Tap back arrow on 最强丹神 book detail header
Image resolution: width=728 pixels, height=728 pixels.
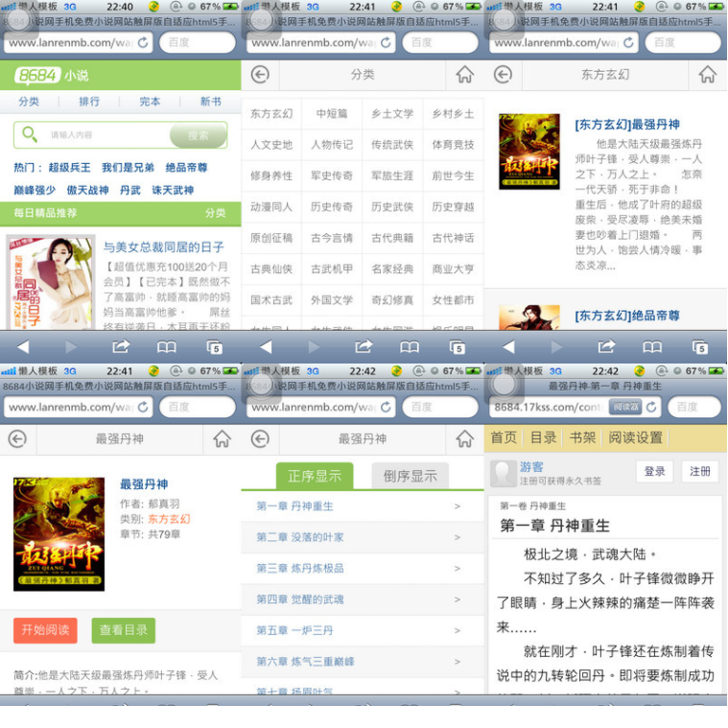[x=17, y=438]
